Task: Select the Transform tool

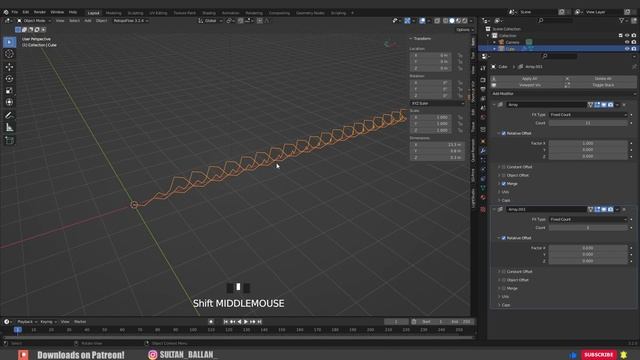Action: click(x=9, y=102)
